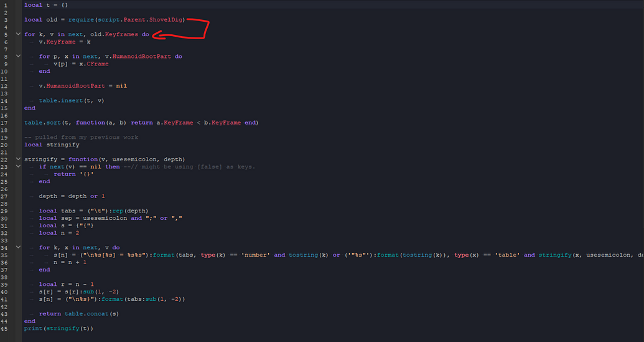Click the ':rep(depth)' call on line 29
644x342 pixels.
point(129,211)
